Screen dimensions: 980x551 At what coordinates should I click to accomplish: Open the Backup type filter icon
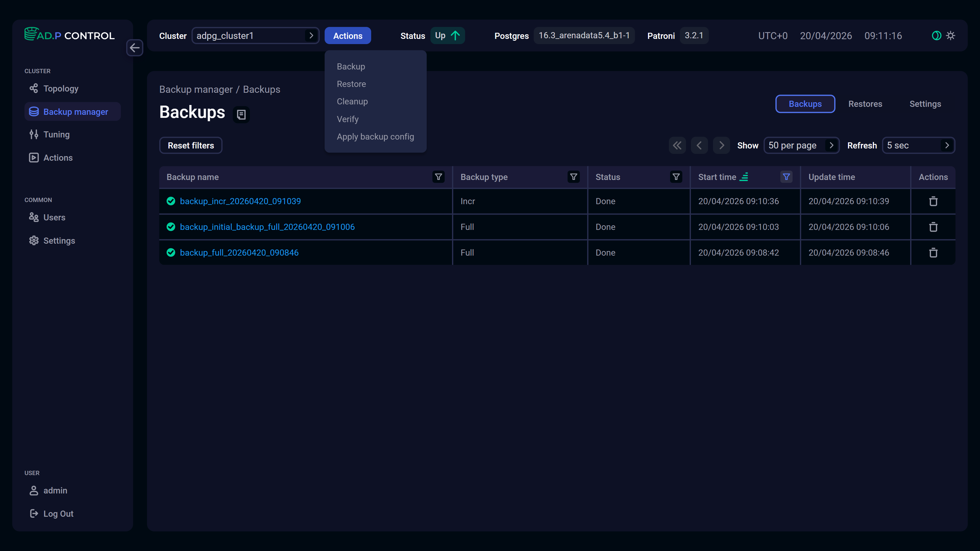point(573,177)
